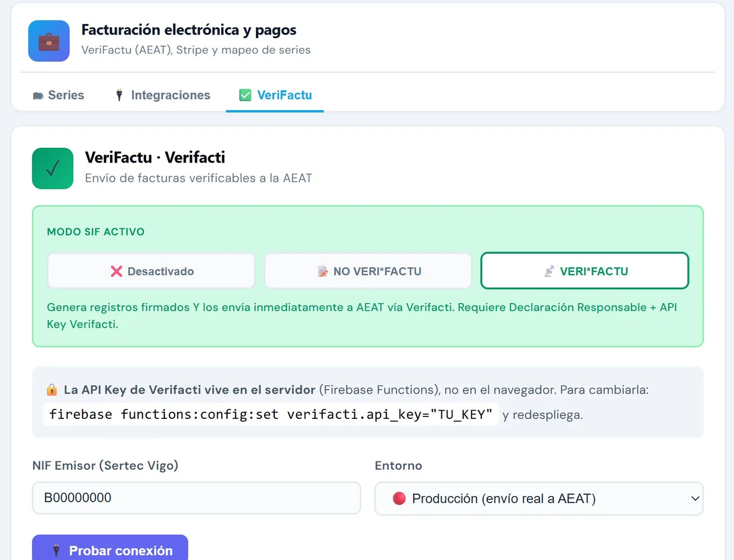Click the red circle icon before Producción
Screen dimensions: 734x560
click(x=400, y=498)
